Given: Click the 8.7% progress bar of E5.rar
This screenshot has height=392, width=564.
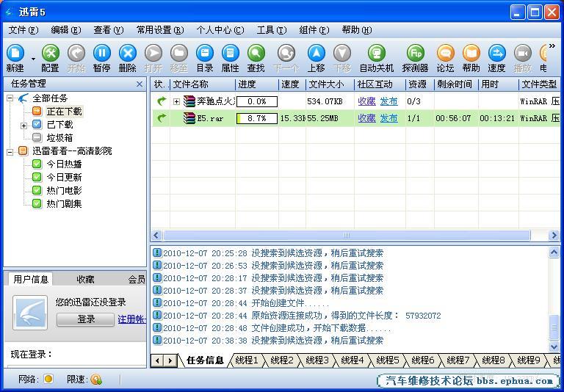Looking at the screenshot, I should (257, 118).
